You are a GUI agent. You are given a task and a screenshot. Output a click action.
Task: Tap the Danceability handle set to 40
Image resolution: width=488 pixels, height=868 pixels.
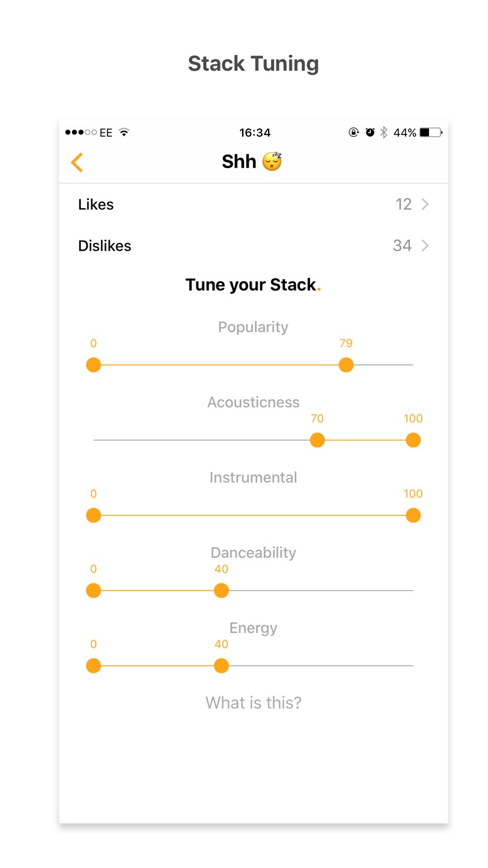pyautogui.click(x=221, y=590)
